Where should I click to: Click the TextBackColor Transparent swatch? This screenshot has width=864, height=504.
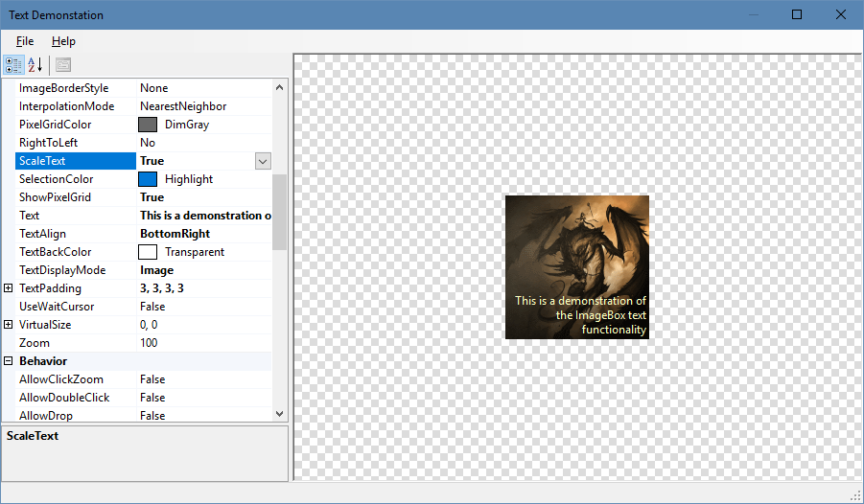point(148,252)
